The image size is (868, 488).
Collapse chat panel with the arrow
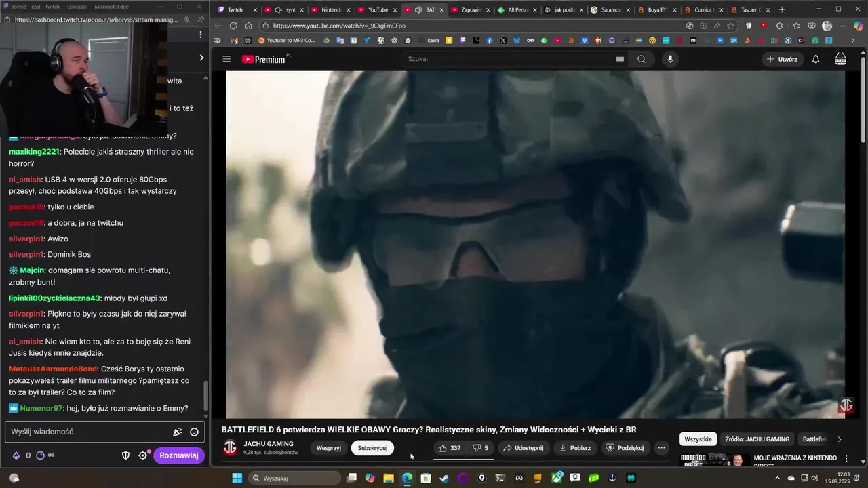201,58
